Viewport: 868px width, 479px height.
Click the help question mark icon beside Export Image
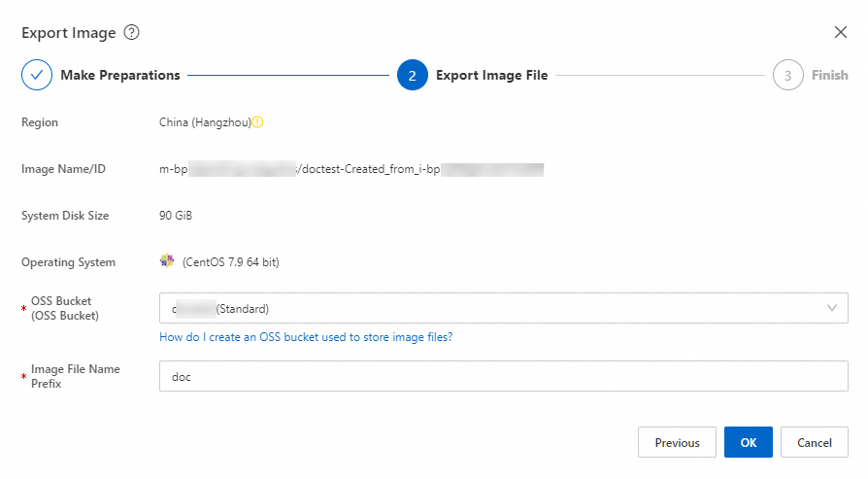(x=131, y=33)
